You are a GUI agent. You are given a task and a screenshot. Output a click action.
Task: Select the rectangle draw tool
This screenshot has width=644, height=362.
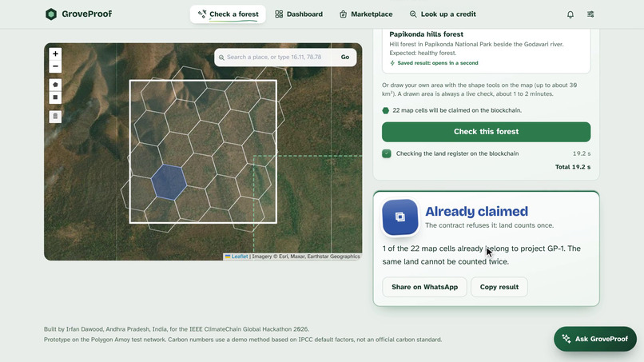pyautogui.click(x=55, y=97)
